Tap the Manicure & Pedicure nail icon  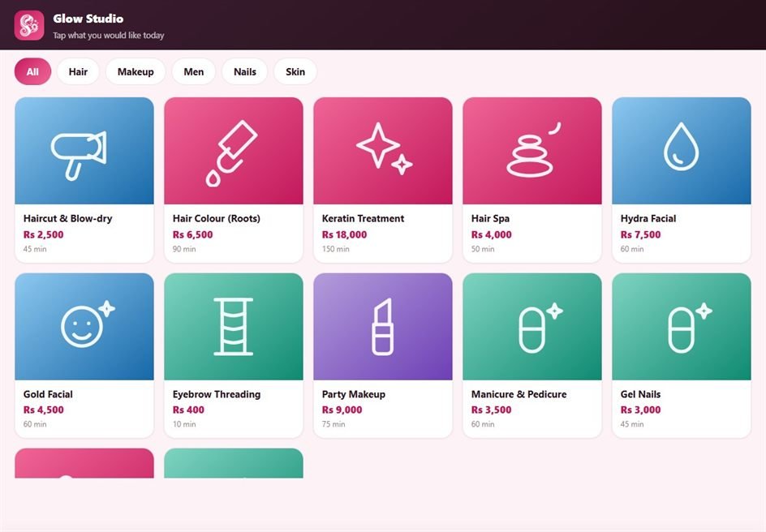[540, 328]
